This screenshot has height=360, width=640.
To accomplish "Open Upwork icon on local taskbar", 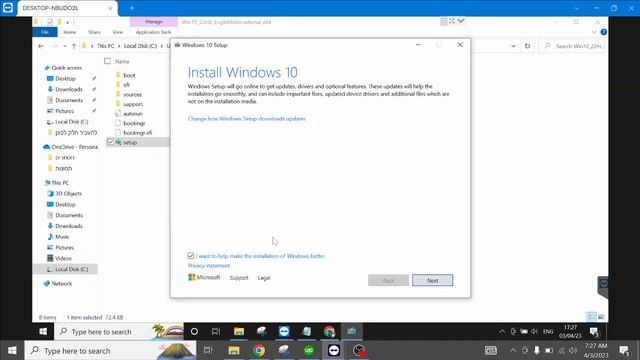I will (309, 350).
